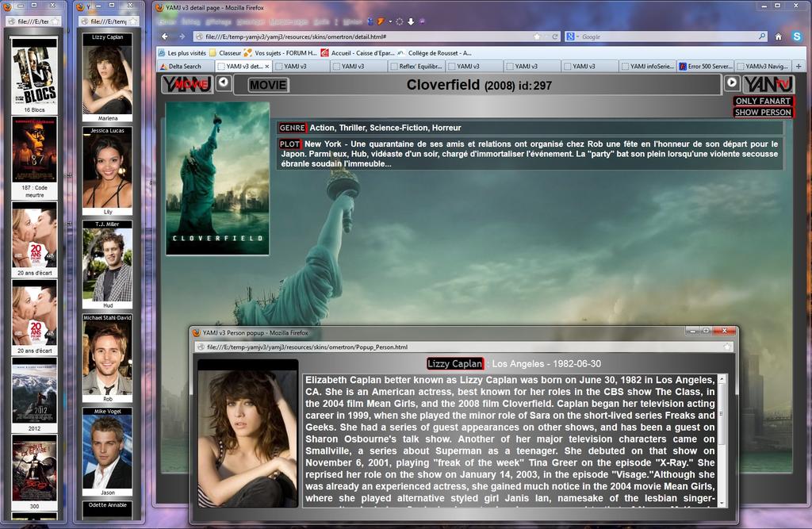This screenshot has height=529, width=812.
Task: Switch to the YAMJv3 Navig... tab
Action: [x=763, y=67]
